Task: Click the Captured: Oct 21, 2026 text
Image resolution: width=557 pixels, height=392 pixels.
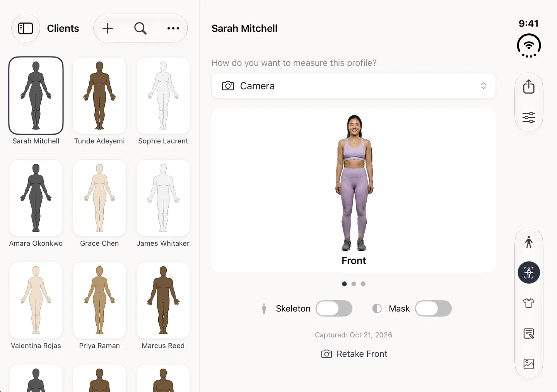Action: (354, 335)
